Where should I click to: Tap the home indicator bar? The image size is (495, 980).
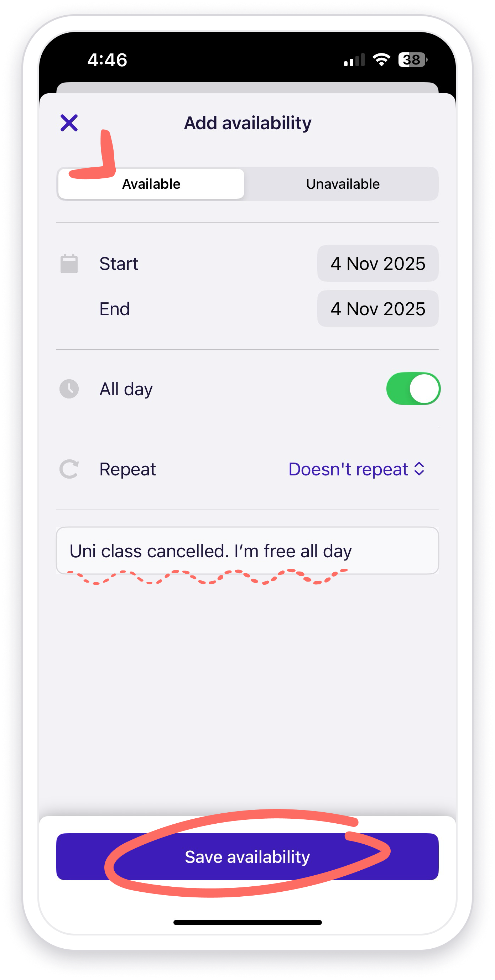[247, 922]
